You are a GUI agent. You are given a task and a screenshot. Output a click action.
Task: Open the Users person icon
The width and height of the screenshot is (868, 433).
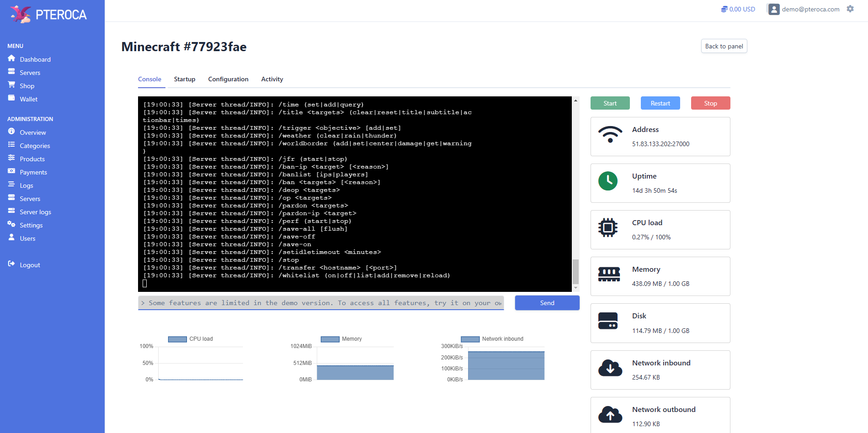(x=11, y=238)
